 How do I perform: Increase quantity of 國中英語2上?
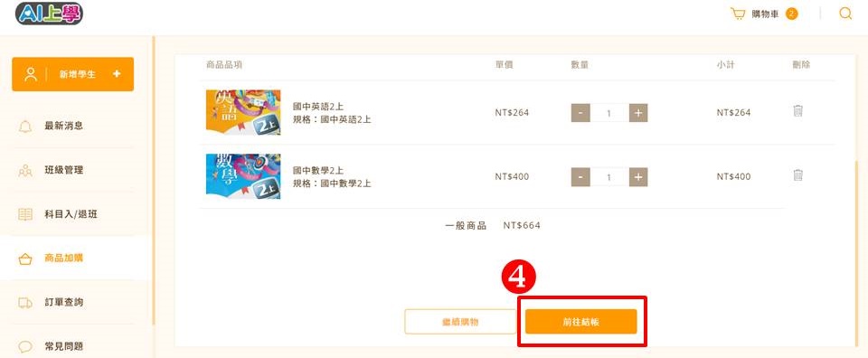click(x=638, y=113)
